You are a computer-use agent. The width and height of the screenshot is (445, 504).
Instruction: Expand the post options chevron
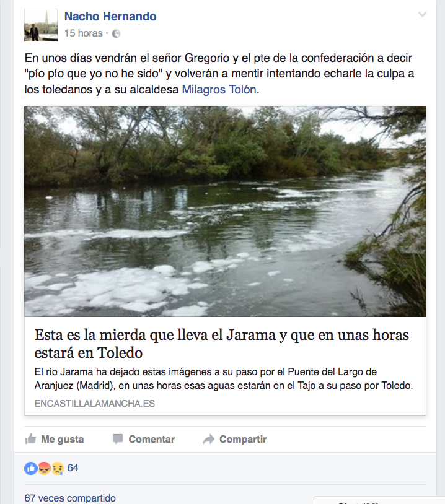[x=422, y=14]
